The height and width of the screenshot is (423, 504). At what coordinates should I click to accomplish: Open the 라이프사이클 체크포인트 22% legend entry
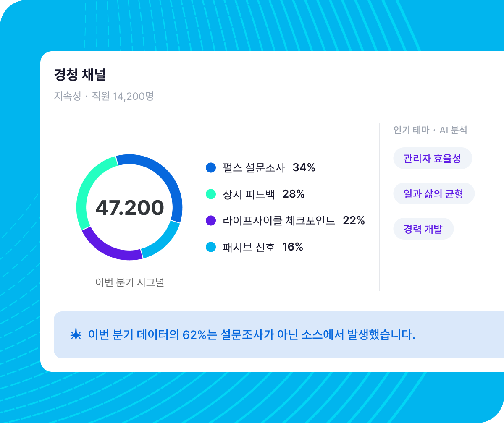(x=285, y=220)
